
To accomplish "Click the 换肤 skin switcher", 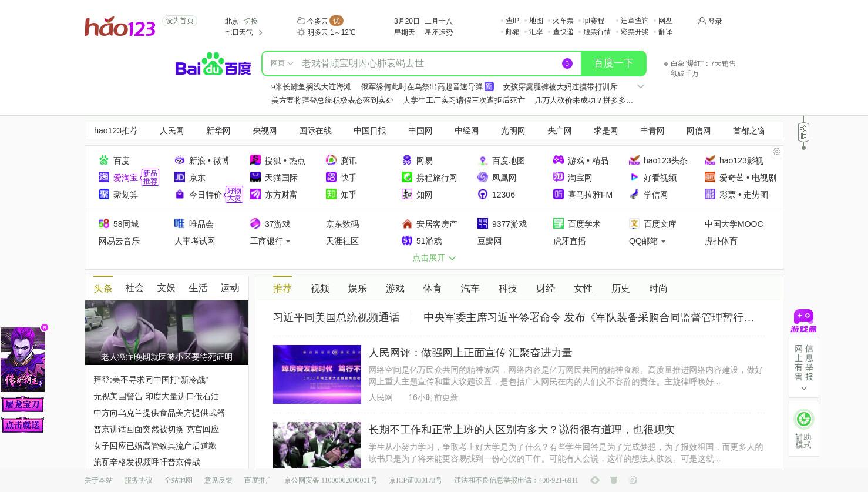I will coord(803,132).
